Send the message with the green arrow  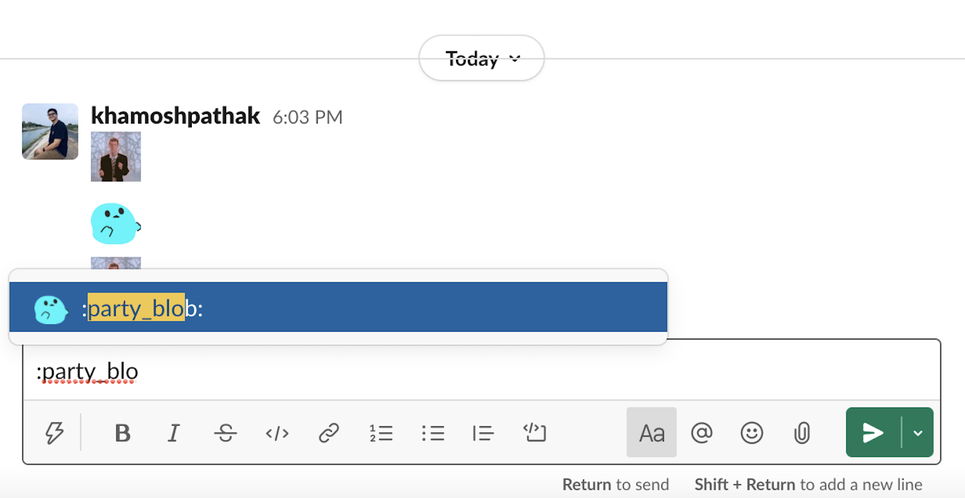coord(873,432)
